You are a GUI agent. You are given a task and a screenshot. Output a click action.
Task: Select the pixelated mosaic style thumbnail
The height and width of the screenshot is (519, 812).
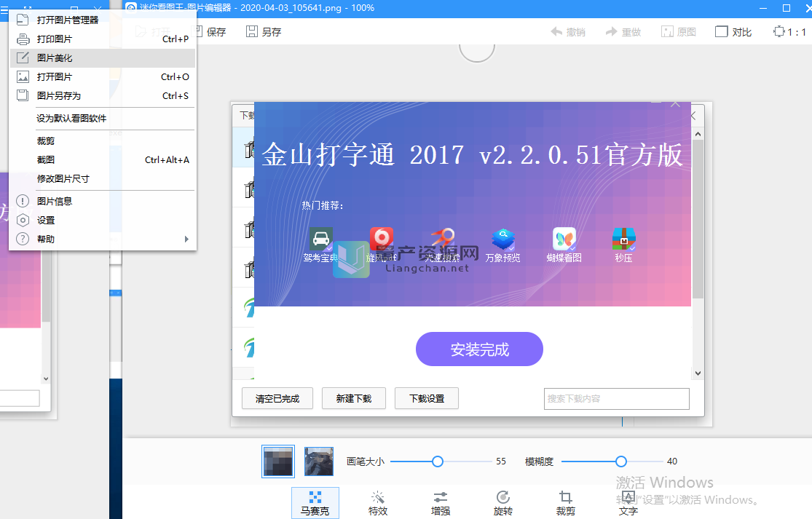pyautogui.click(x=278, y=461)
